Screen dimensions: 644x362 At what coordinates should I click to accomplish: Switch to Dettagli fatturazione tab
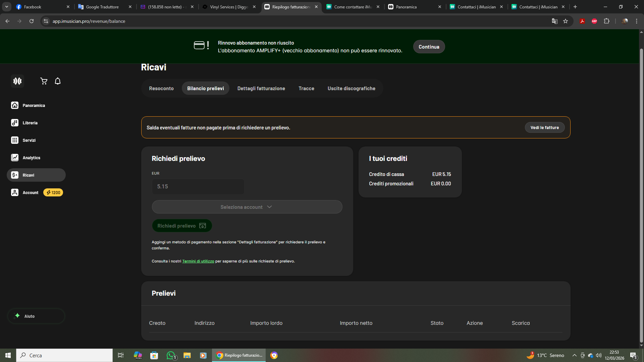pos(261,88)
